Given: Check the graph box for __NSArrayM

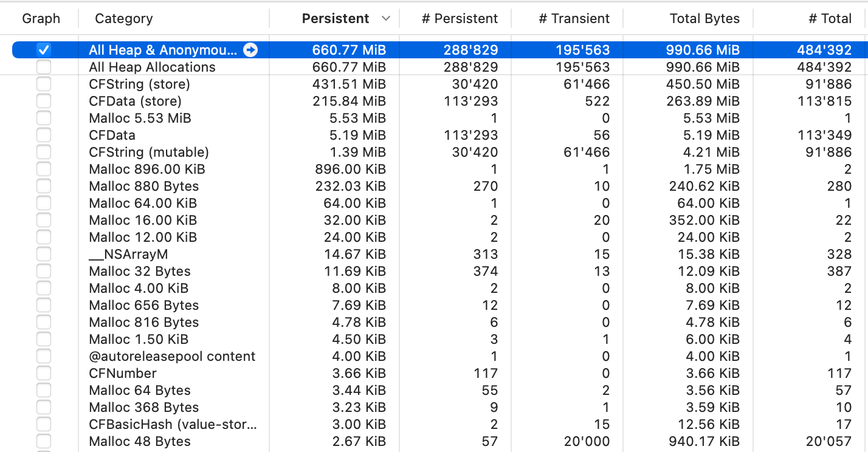Looking at the screenshot, I should (44, 254).
